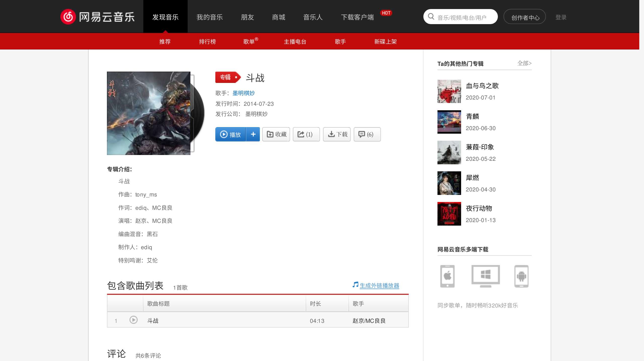644x361 pixels.
Task: Switch to 排行榜 sub-navigation tab
Action: (x=207, y=41)
